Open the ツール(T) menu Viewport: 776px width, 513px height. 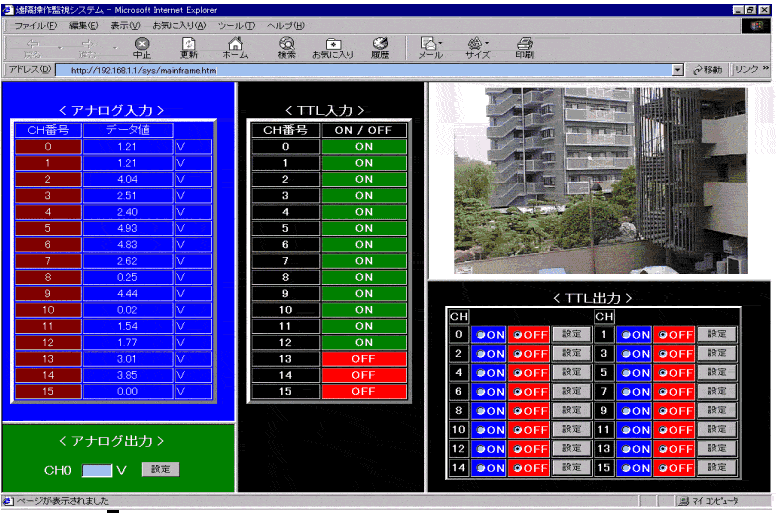tap(236, 24)
